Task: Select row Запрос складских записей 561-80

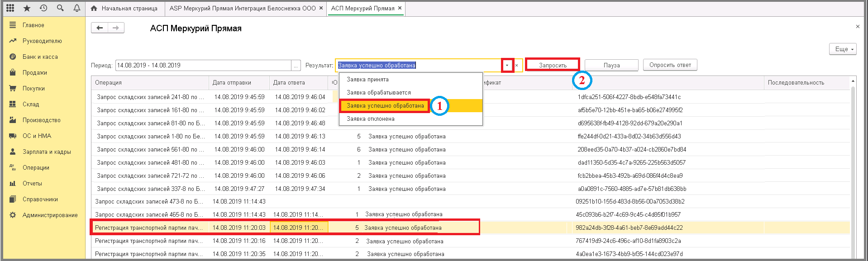Action: click(150, 150)
